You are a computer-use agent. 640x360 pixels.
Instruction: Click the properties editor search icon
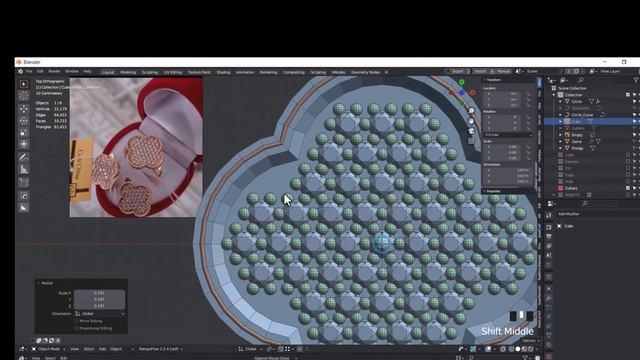click(x=585, y=203)
